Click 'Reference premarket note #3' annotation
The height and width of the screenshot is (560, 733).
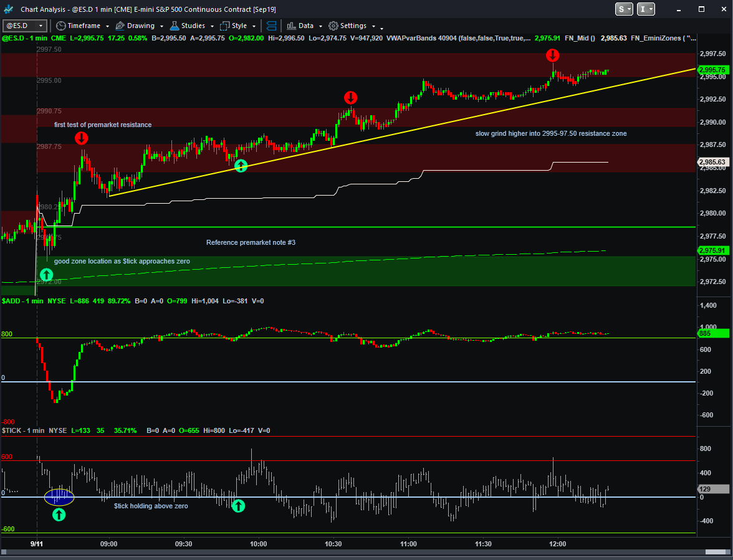point(251,242)
